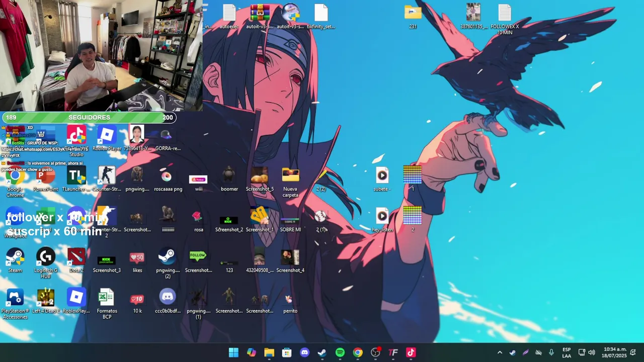The image size is (644, 362).
Task: Open the ESP LAA language switcher
Action: pyautogui.click(x=567, y=352)
